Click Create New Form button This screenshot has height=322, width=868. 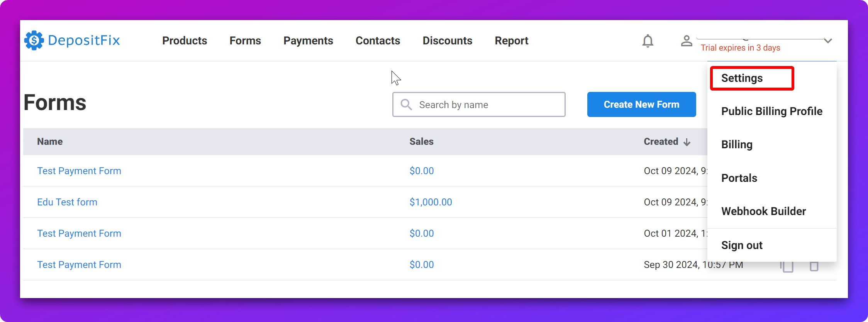coord(641,104)
